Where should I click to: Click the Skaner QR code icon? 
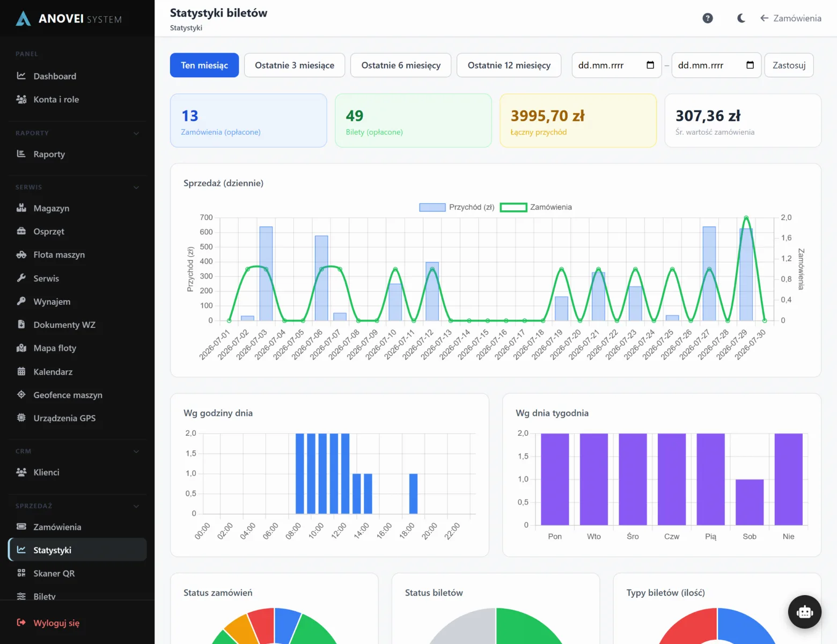[x=21, y=573]
